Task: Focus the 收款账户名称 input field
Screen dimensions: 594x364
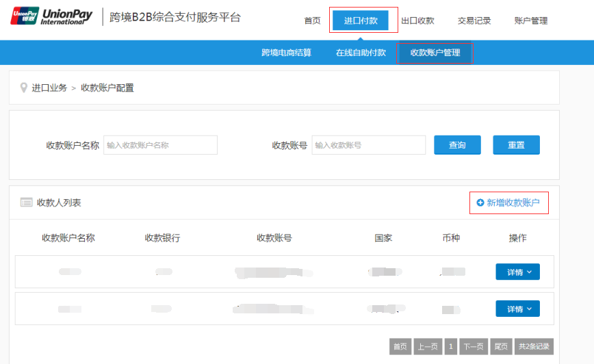Action: tap(160, 145)
